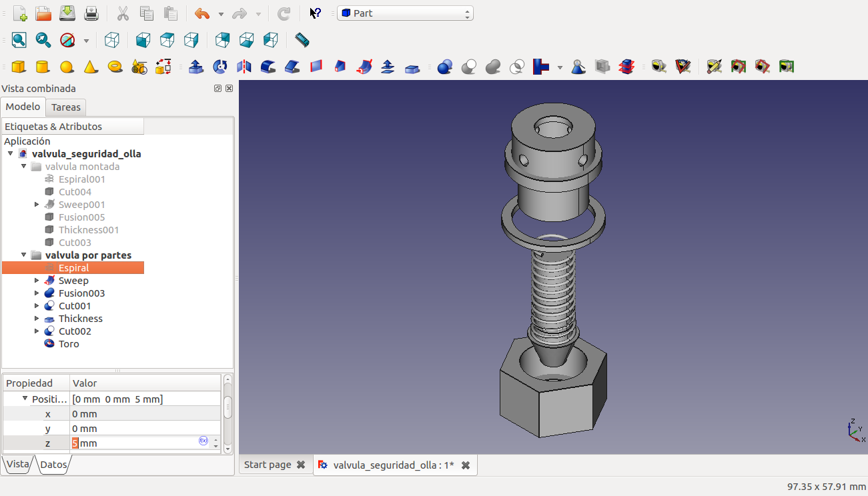Create a Box primitive solid
Viewport: 868px width, 496px height.
pos(19,67)
